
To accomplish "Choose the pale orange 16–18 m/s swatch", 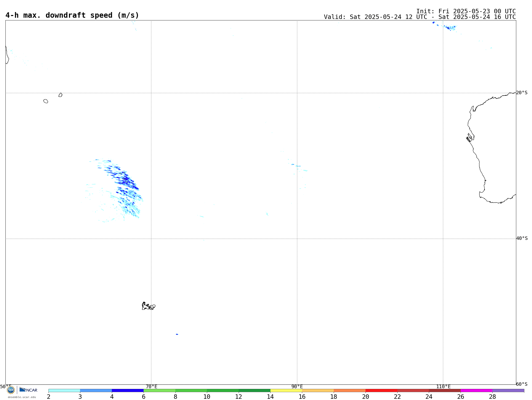I will [318, 390].
